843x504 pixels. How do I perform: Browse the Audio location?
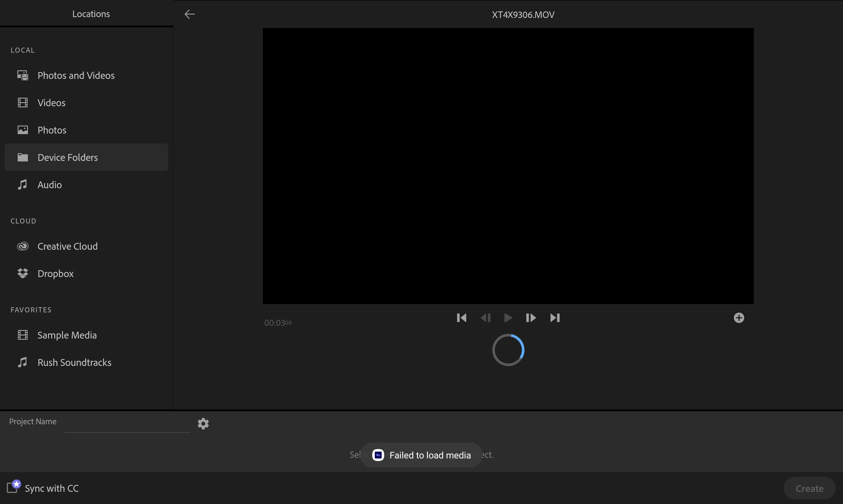[50, 185]
